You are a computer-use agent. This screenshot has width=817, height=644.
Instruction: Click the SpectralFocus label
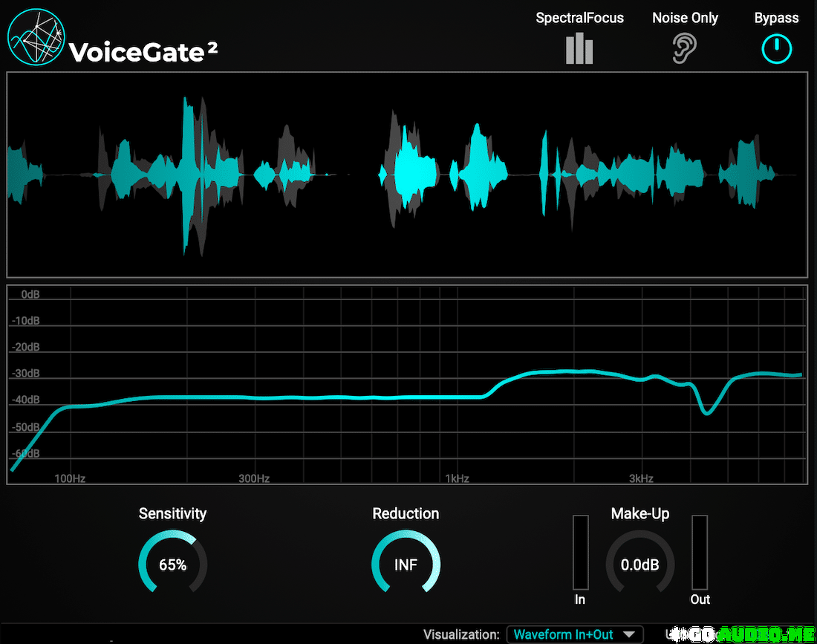pyautogui.click(x=579, y=18)
